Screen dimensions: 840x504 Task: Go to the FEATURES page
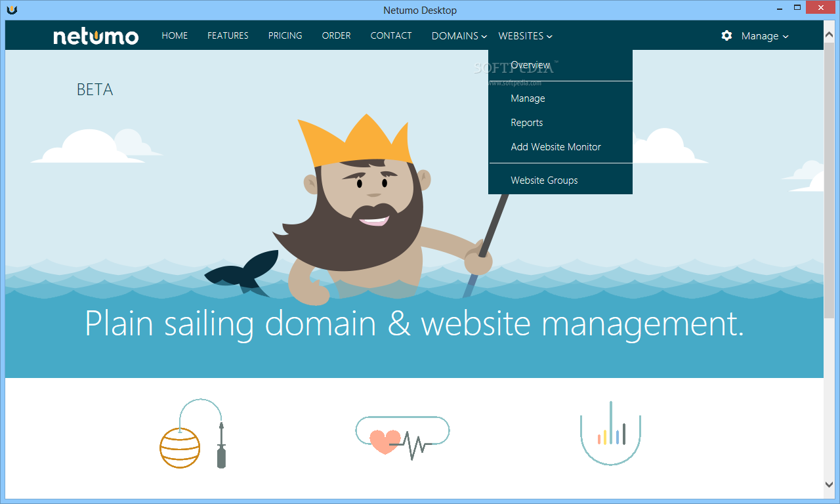coord(228,35)
